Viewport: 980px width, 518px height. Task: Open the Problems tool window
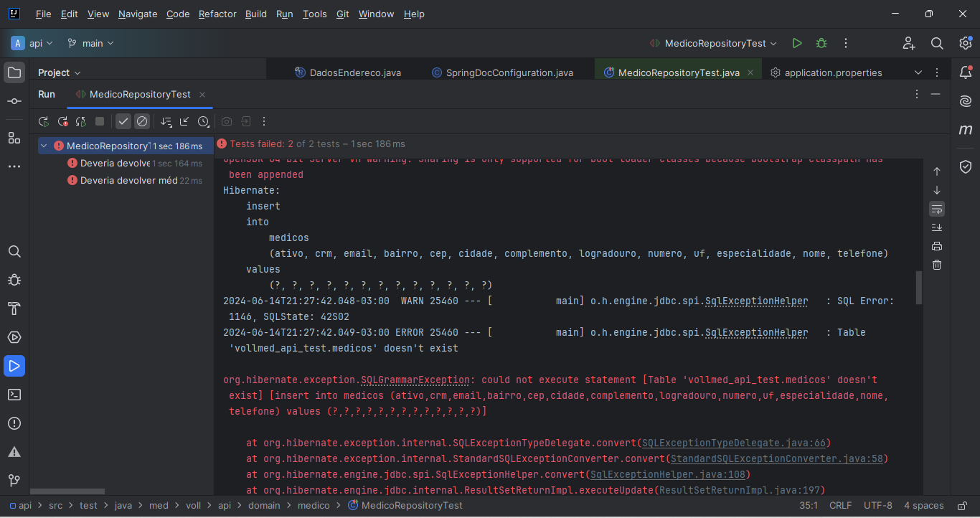click(x=14, y=423)
